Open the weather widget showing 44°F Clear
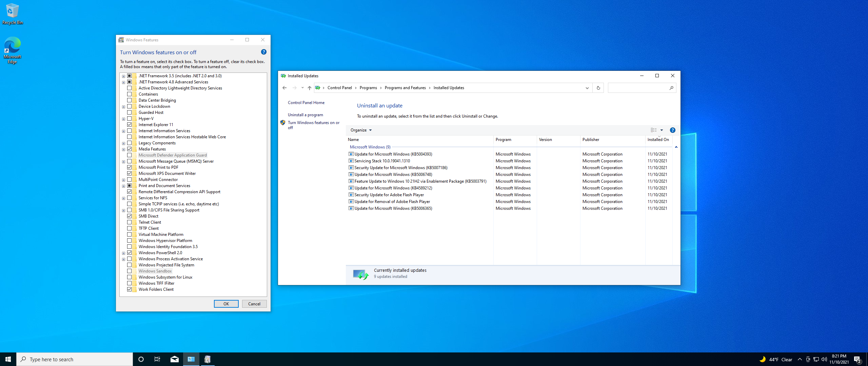This screenshot has width=868, height=366. (775, 360)
